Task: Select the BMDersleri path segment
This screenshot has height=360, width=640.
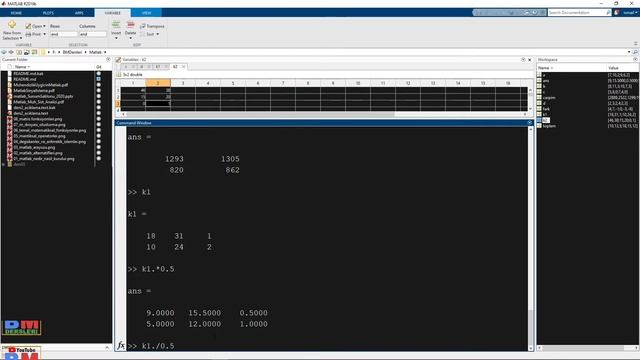Action: click(x=72, y=52)
